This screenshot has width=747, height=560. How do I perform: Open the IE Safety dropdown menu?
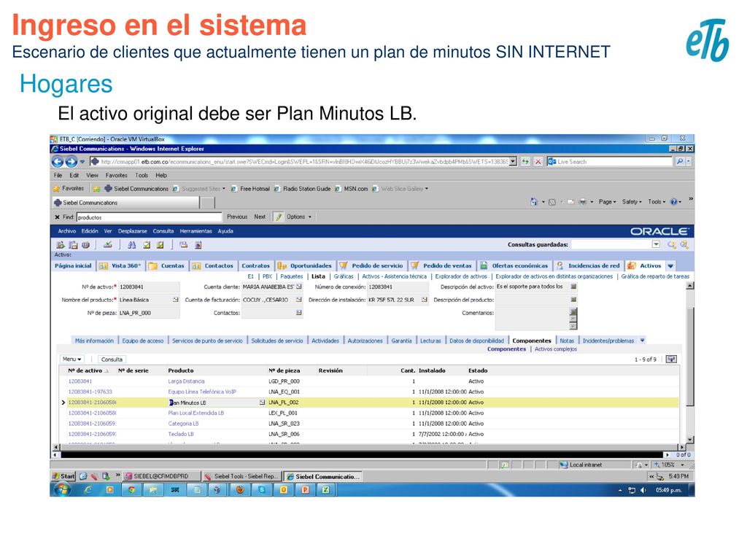click(x=632, y=202)
